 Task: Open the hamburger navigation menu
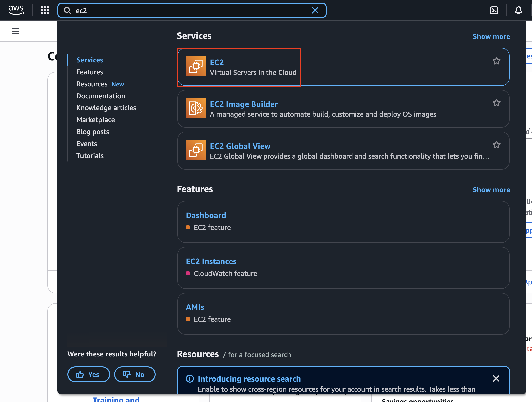tap(15, 31)
